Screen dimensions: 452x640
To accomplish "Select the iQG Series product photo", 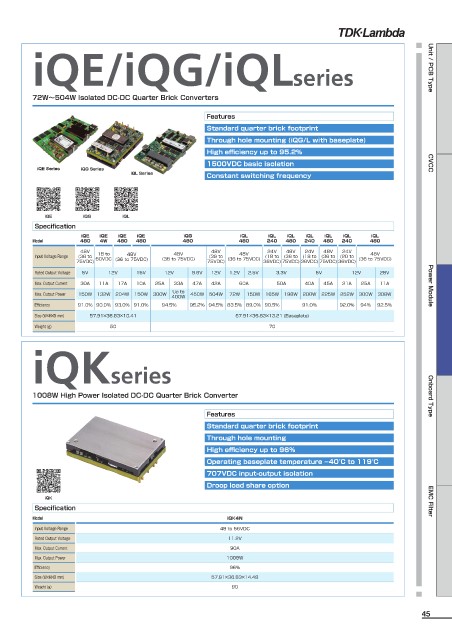I will point(115,143).
